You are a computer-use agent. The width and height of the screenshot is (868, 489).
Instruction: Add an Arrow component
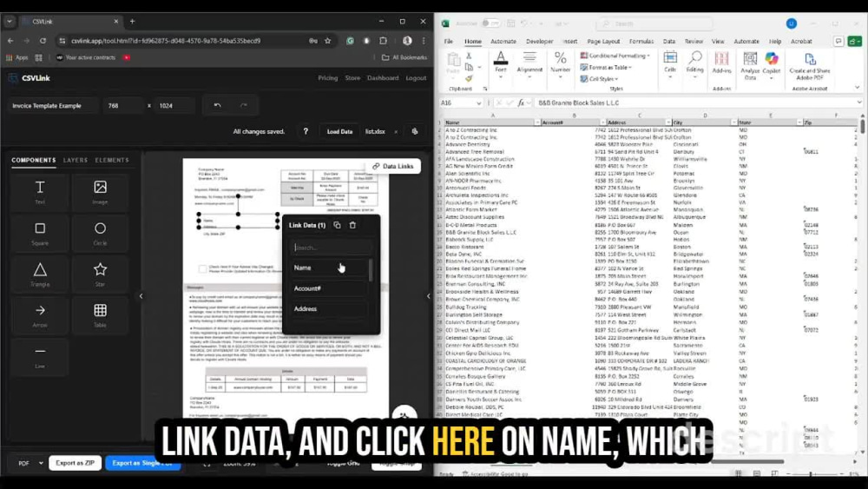(x=40, y=315)
